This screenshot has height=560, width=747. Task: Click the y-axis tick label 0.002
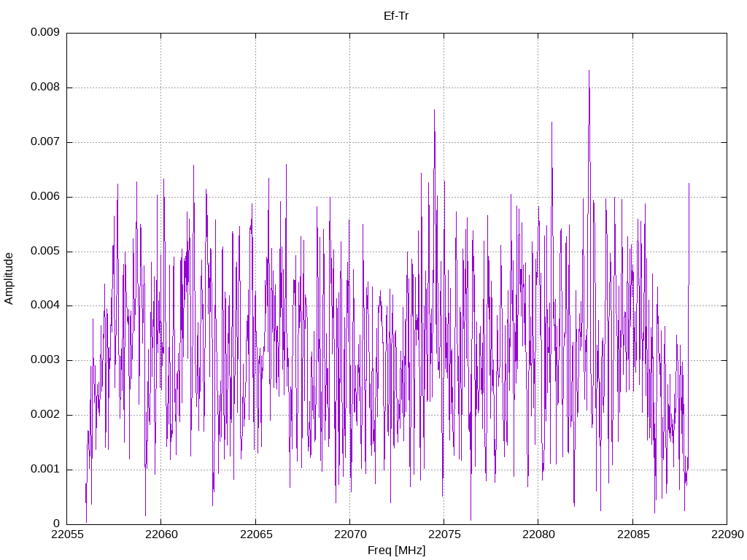pos(45,415)
